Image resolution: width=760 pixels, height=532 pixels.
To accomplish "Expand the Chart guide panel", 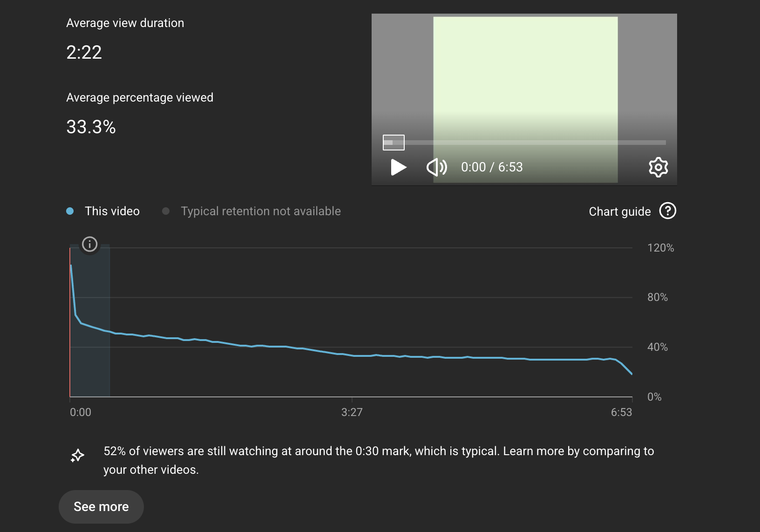I will coord(619,211).
